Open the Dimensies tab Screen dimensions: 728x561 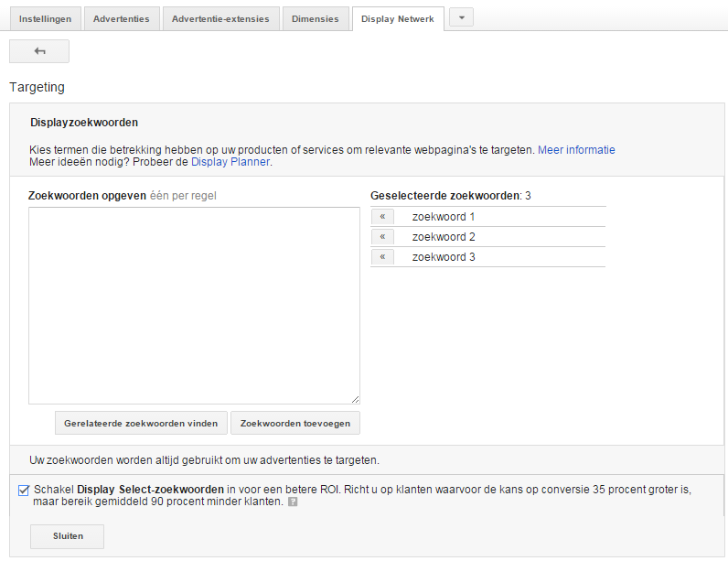315,19
